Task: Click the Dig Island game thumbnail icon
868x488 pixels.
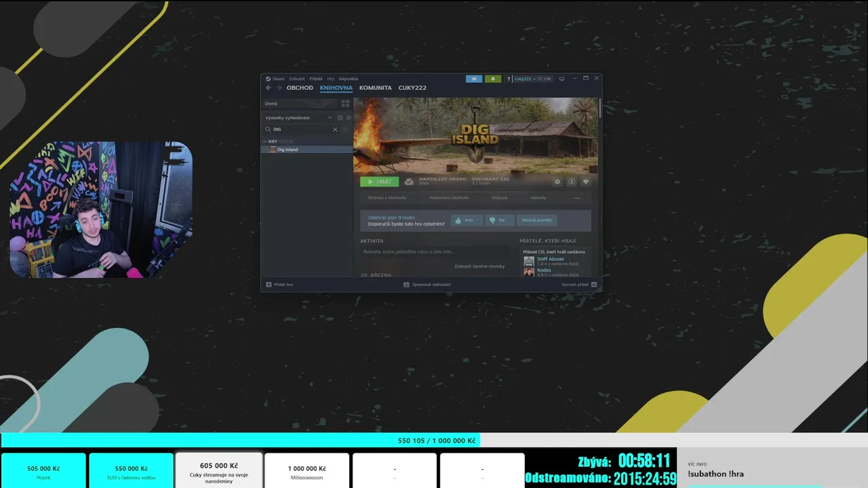Action: click(x=273, y=149)
